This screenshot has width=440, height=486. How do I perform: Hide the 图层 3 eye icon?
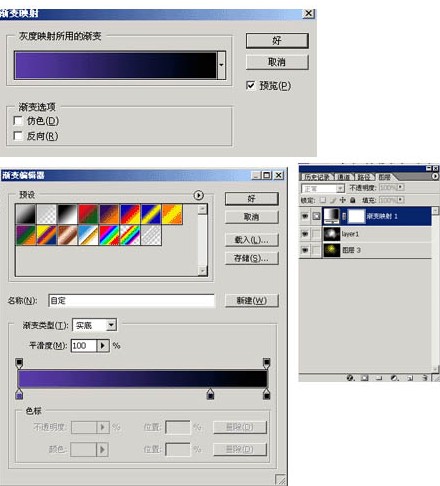(x=305, y=250)
